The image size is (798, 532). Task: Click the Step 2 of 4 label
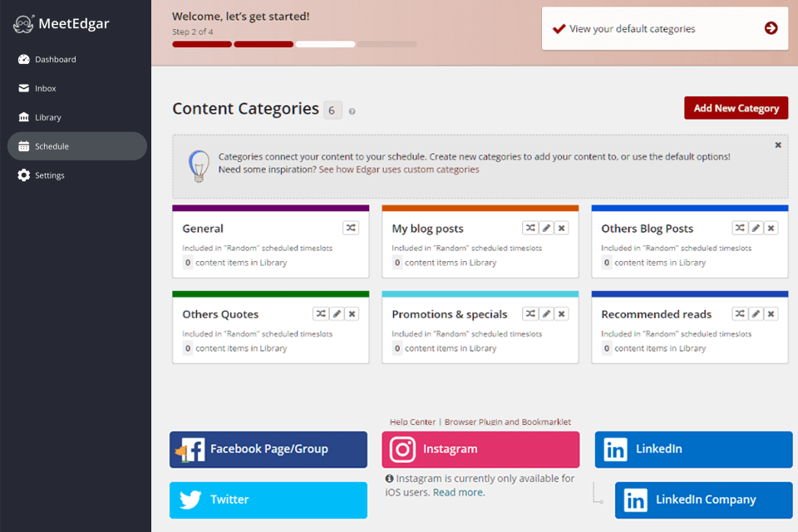point(192,32)
